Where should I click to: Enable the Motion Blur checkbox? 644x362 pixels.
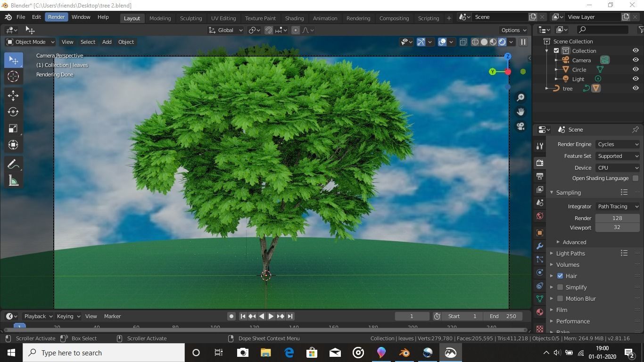point(560,298)
